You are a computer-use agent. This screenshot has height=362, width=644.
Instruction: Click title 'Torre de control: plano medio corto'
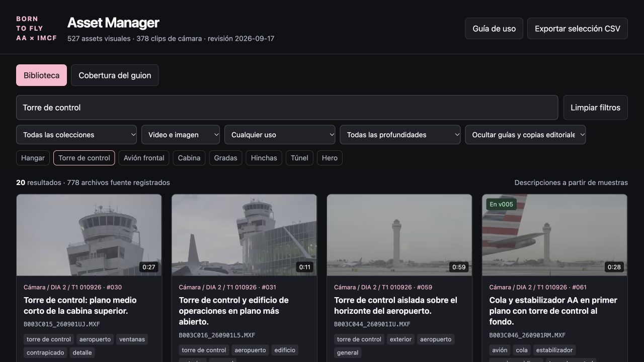(x=80, y=306)
